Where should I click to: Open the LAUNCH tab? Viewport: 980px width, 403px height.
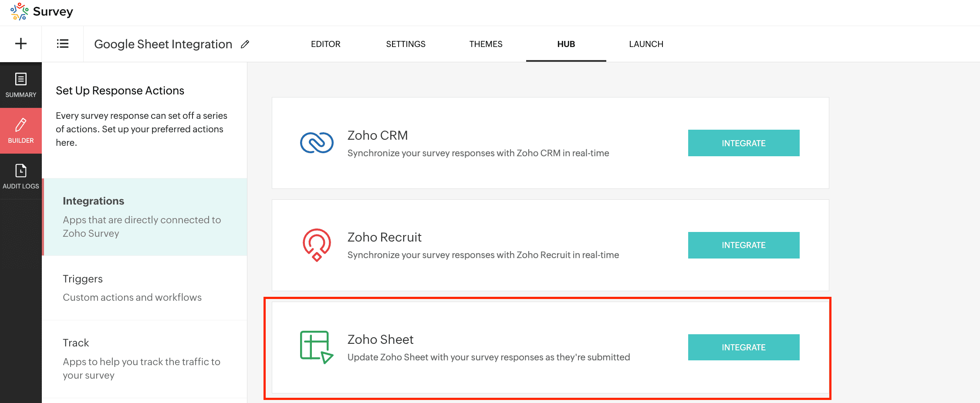click(x=646, y=44)
